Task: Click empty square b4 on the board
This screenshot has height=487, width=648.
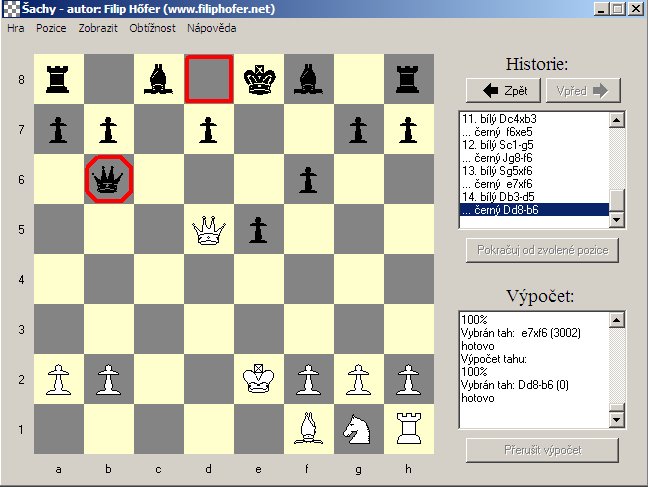Action: pyautogui.click(x=109, y=279)
